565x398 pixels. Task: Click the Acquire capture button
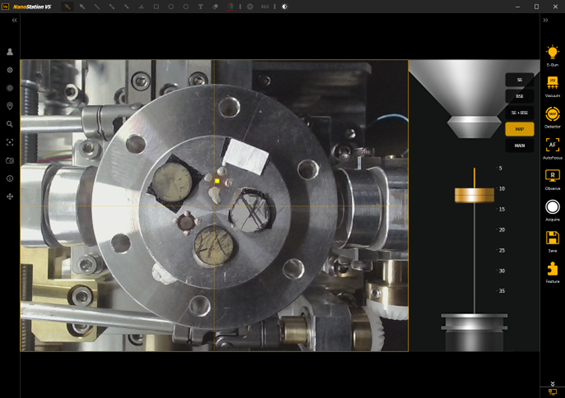coord(552,207)
